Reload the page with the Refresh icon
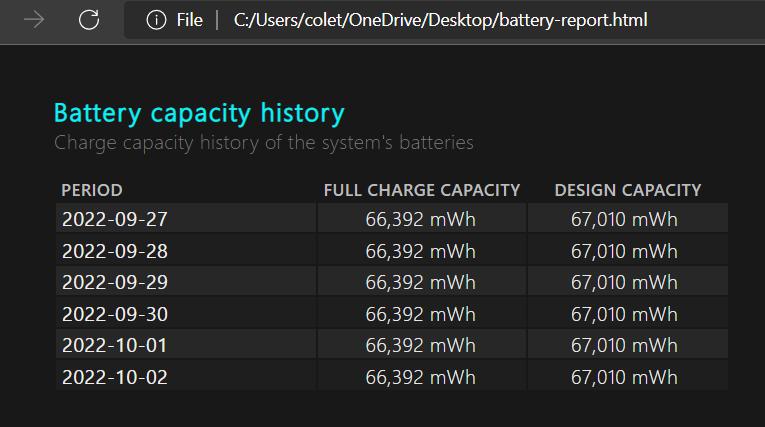The width and height of the screenshot is (765, 427). 89,20
